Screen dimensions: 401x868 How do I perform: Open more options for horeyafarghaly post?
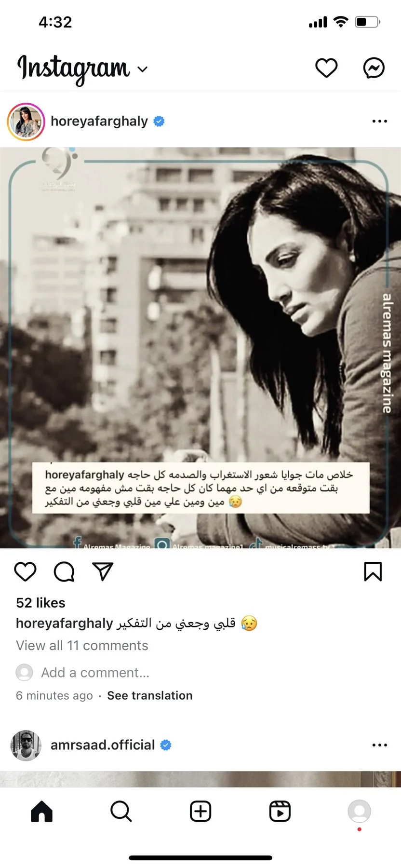tap(379, 122)
